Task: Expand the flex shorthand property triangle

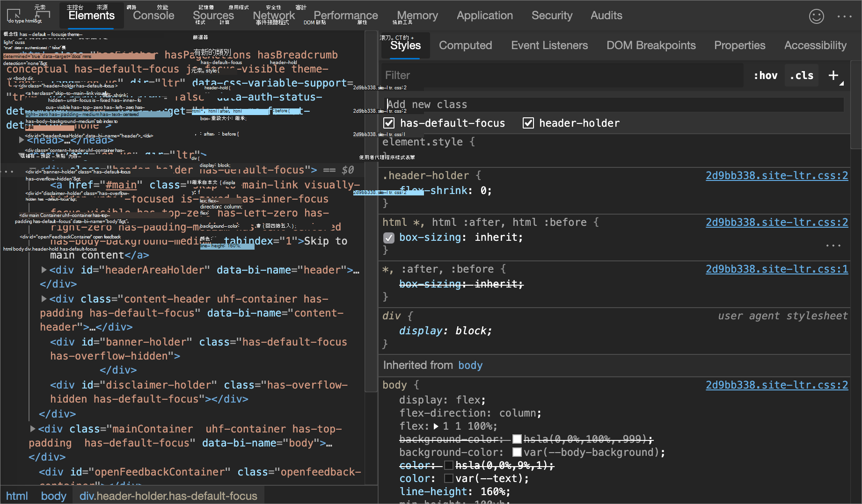Action: pos(436,426)
